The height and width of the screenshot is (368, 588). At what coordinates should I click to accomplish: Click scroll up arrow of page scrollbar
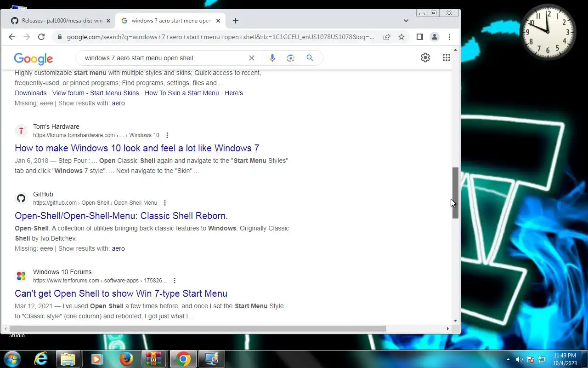[455, 49]
